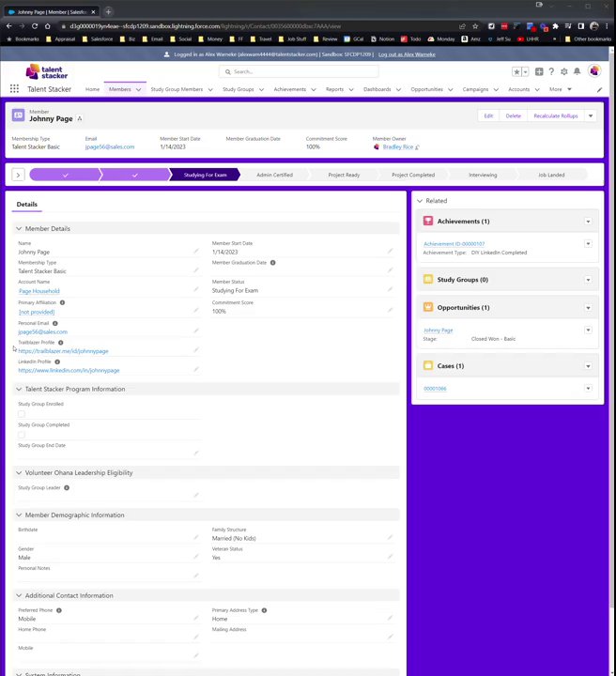Select the Details tab

click(26, 205)
